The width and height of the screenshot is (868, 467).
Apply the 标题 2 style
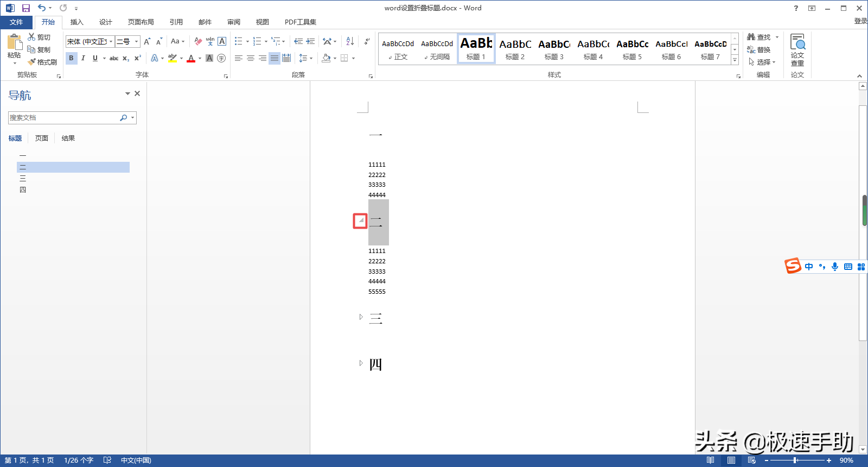(515, 49)
